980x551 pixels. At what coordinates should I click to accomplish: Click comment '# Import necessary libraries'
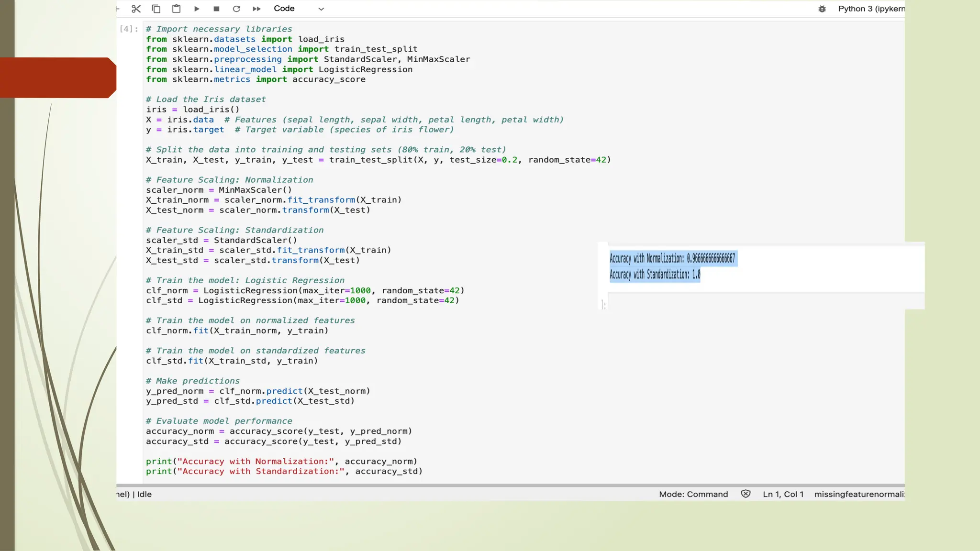(x=219, y=29)
